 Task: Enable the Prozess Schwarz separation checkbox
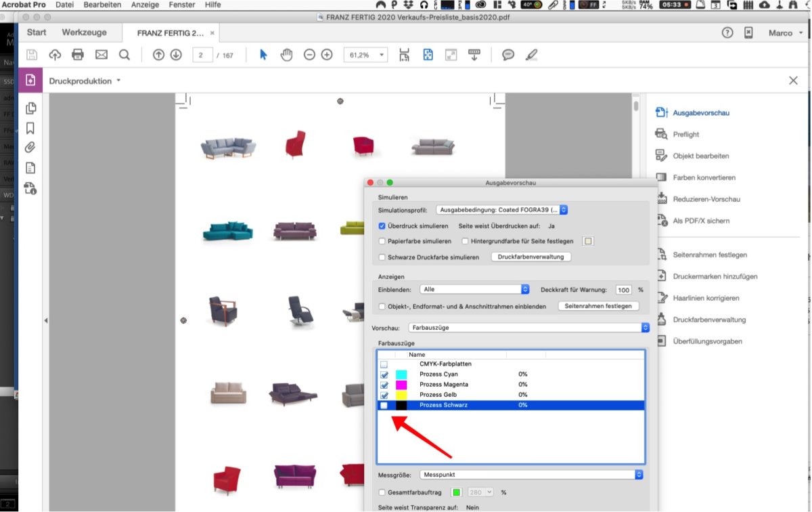pos(384,405)
